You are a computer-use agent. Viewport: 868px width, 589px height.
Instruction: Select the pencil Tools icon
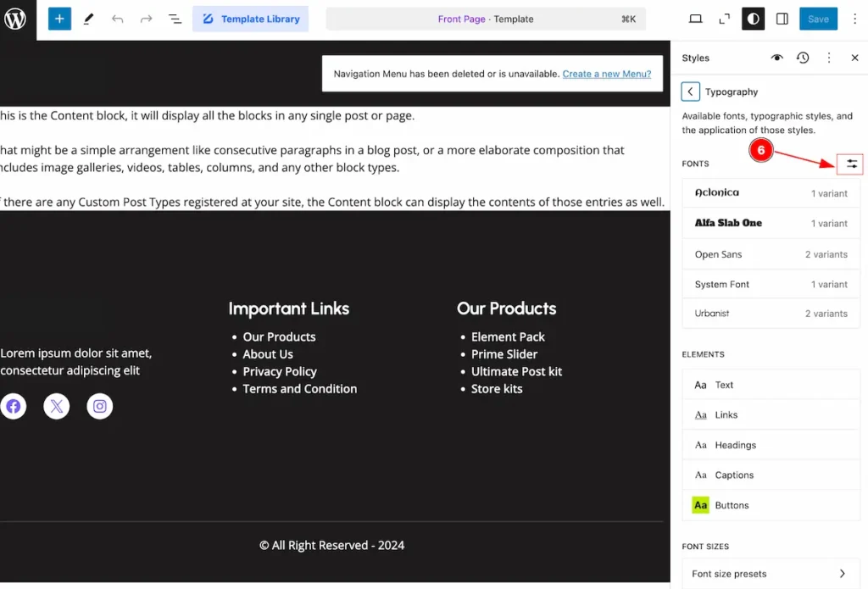(88, 19)
